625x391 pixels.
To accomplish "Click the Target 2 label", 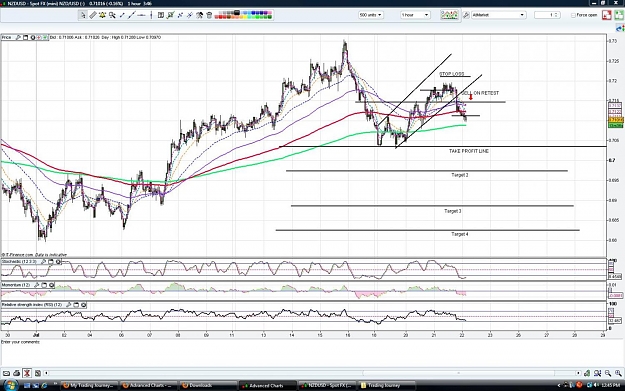I will 460,175.
